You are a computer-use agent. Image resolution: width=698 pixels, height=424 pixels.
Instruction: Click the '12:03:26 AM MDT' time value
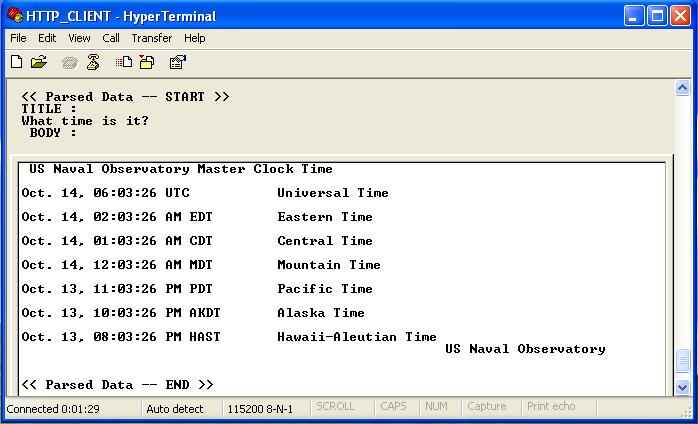[x=153, y=265]
